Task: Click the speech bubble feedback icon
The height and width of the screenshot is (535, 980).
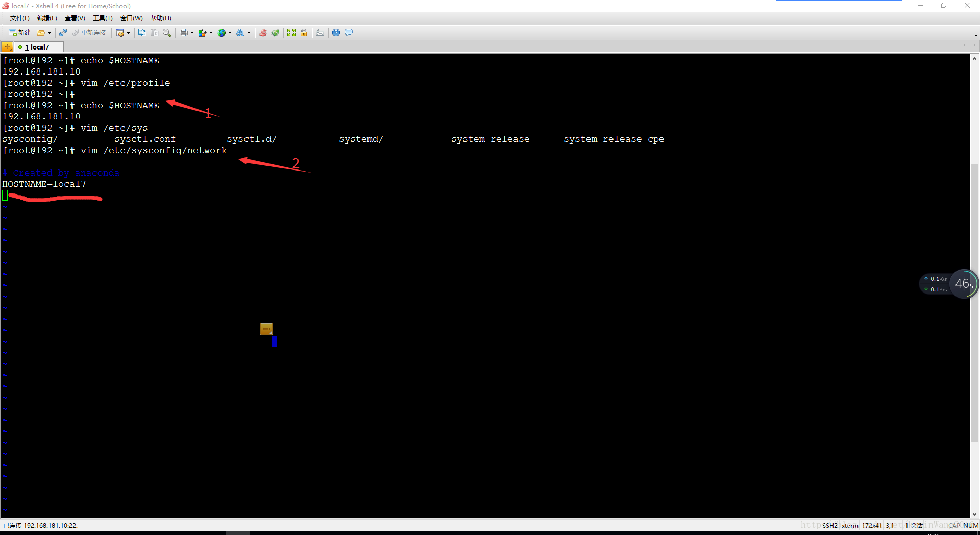Action: coord(349,33)
